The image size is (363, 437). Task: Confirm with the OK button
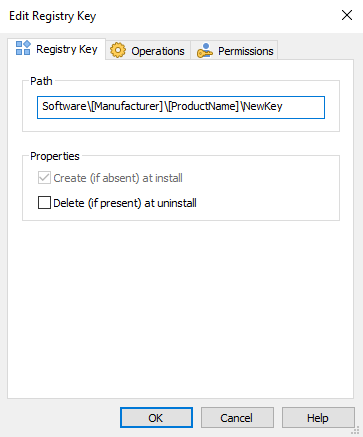coord(156,418)
